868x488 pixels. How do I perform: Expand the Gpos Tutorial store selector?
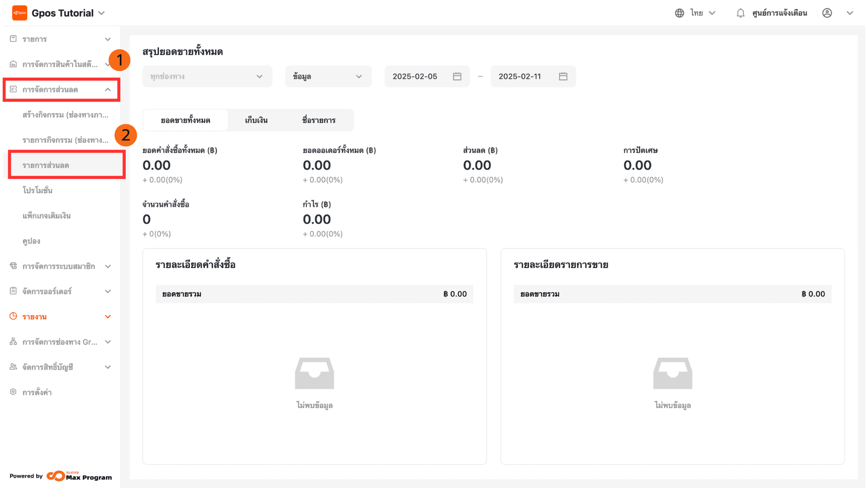pos(101,13)
